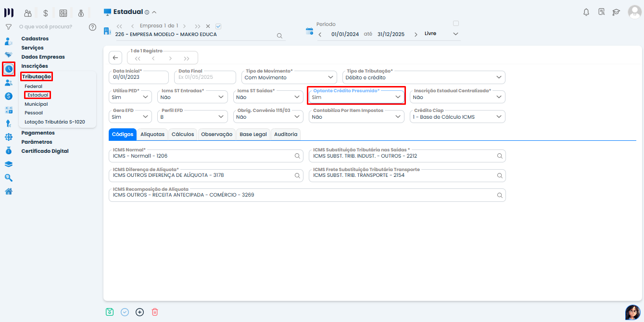
Task: Click the add new record plus icon
Action: [x=139, y=312]
